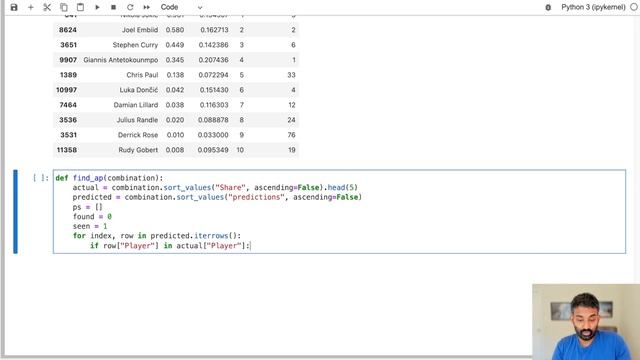Viewport: 640px width, 360px height.
Task: Place cursor on seen = 1 line
Action: point(90,226)
